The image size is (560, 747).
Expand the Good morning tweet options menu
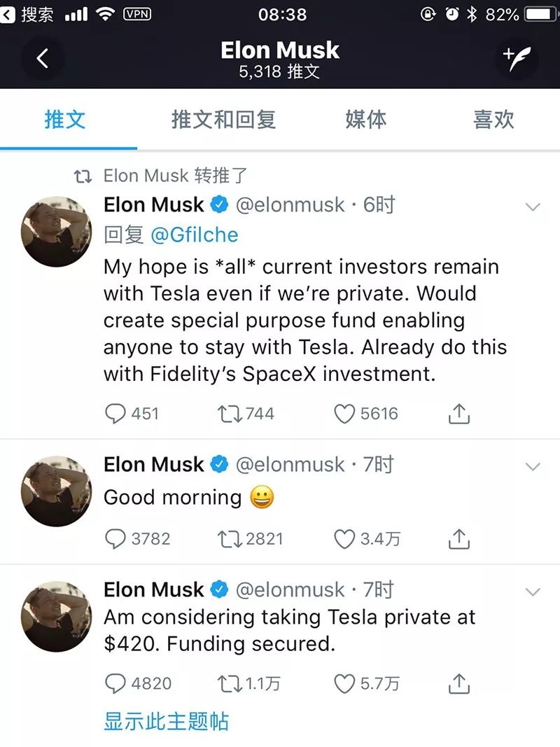click(x=533, y=466)
